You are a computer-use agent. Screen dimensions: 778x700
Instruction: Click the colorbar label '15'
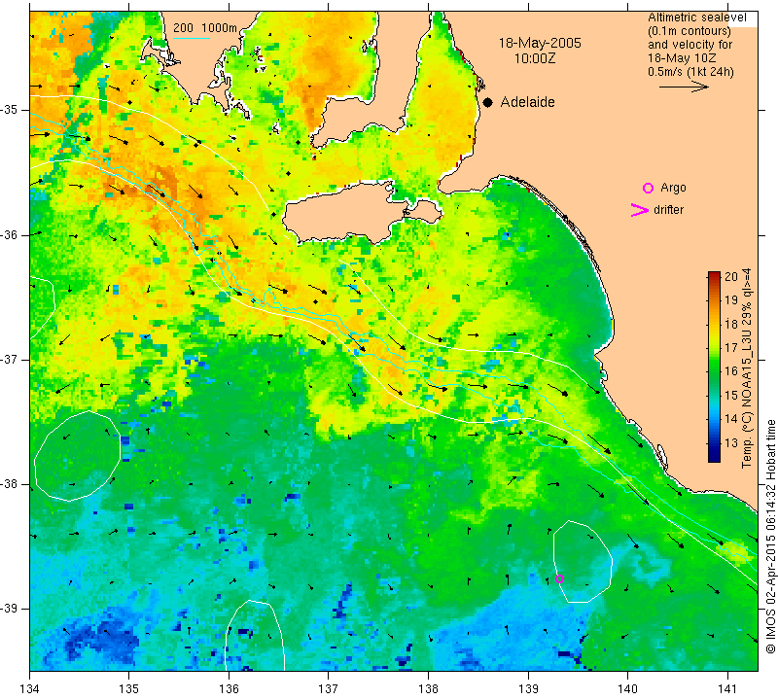(731, 396)
